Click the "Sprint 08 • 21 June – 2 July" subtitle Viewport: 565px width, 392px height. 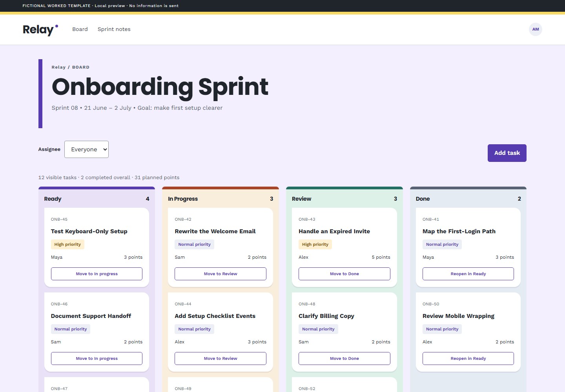coord(137,108)
